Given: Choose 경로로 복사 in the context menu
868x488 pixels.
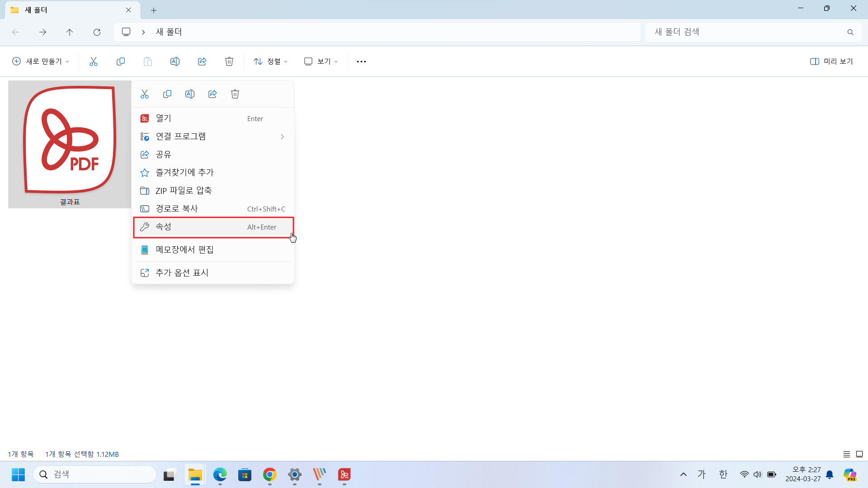Looking at the screenshot, I should tap(213, 209).
